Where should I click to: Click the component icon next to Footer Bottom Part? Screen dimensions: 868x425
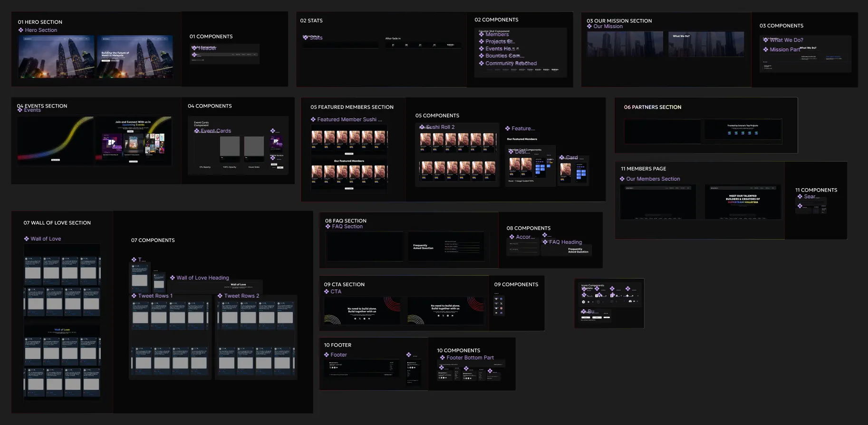coord(443,357)
